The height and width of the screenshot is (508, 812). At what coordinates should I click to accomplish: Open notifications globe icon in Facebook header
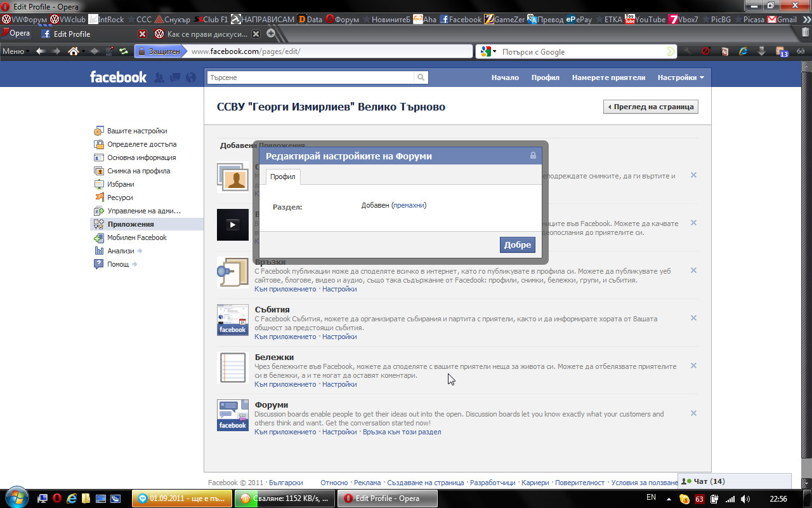191,77
